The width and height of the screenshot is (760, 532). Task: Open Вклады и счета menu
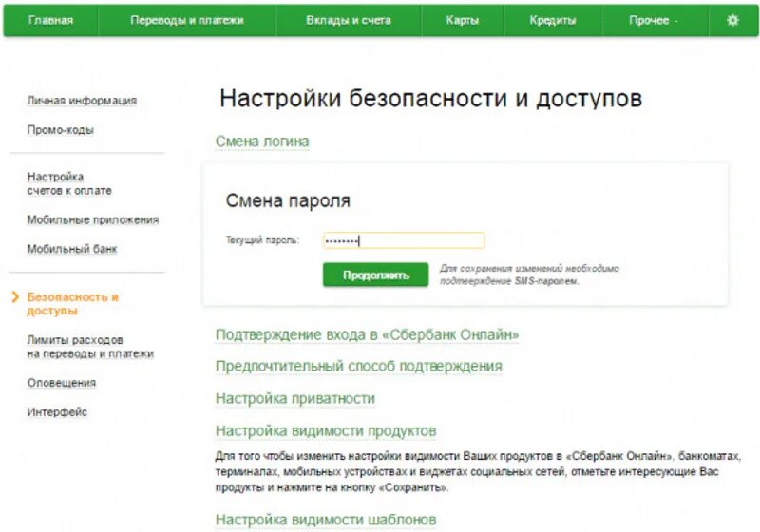point(349,20)
